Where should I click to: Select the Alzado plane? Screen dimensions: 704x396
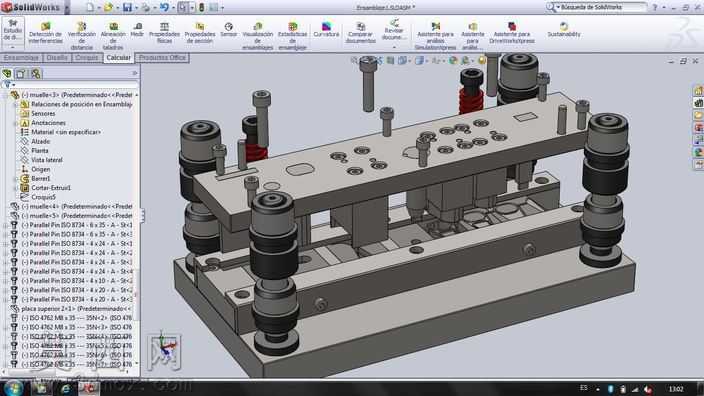40,141
